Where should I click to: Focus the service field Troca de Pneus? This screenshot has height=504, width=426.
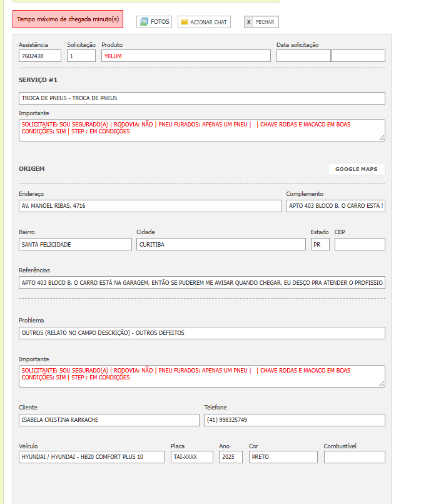201,98
